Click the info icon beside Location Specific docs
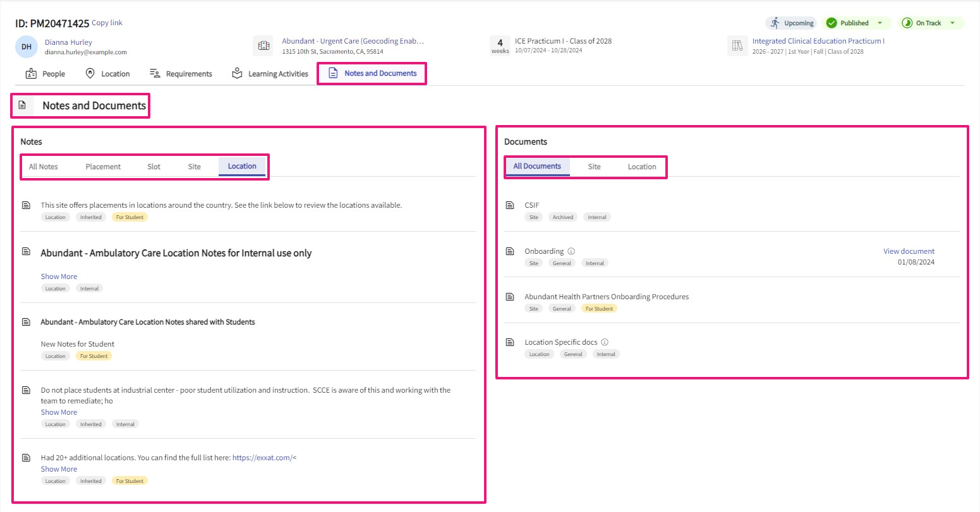This screenshot has height=512, width=980. (x=605, y=342)
